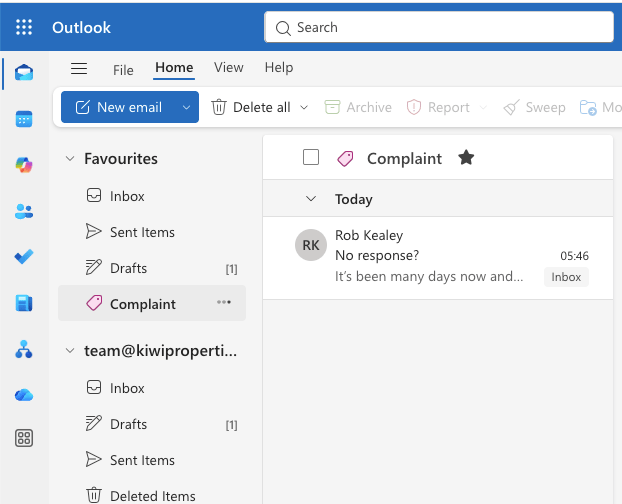Tick the select all messages checkbox
The height and width of the screenshot is (504, 622).
coord(311,157)
